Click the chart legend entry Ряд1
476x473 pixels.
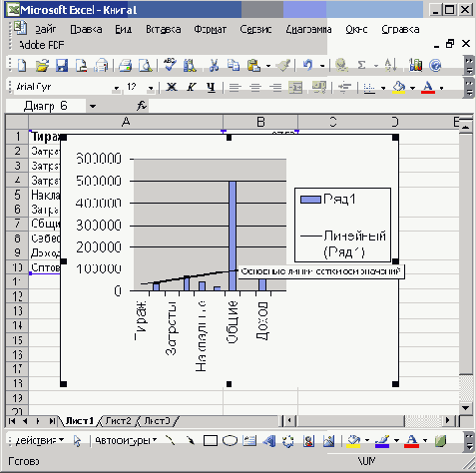point(328,199)
